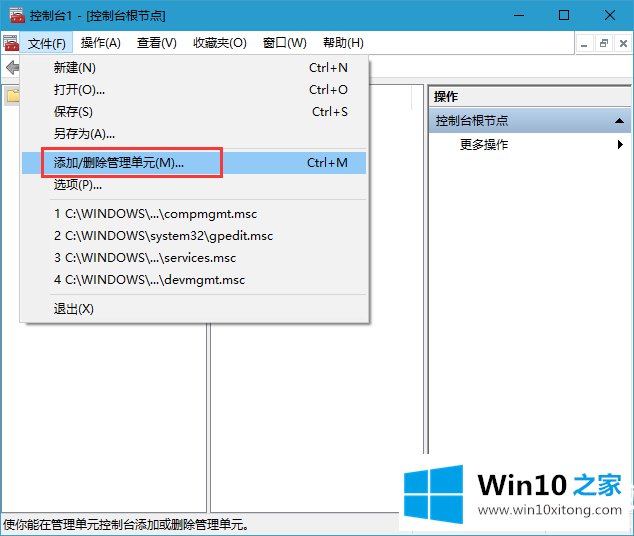Close the inner console child window
The image size is (634, 536).
[x=623, y=44]
